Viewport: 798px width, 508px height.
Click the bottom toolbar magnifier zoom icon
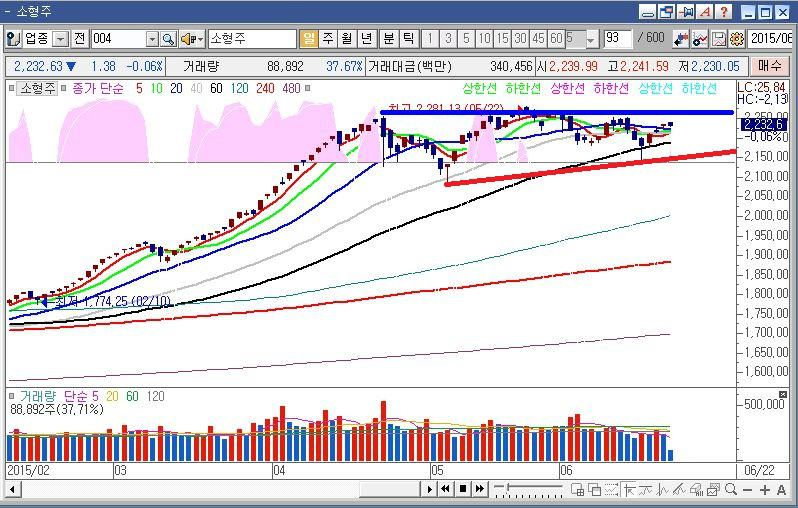tap(732, 489)
